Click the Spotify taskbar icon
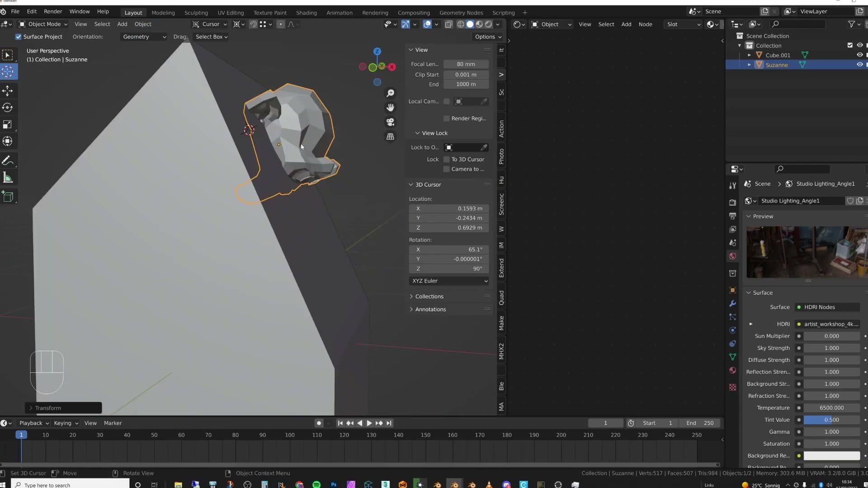 [x=316, y=484]
